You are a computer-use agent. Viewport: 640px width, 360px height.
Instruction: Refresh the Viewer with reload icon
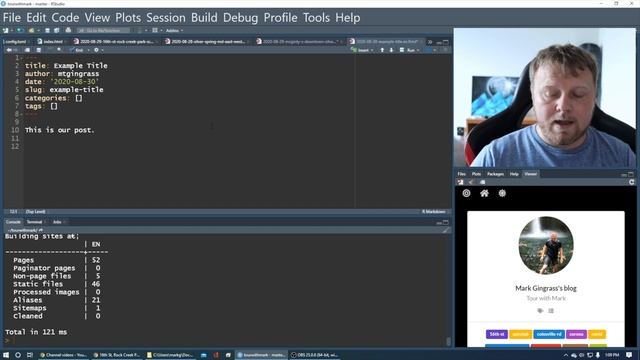click(632, 182)
